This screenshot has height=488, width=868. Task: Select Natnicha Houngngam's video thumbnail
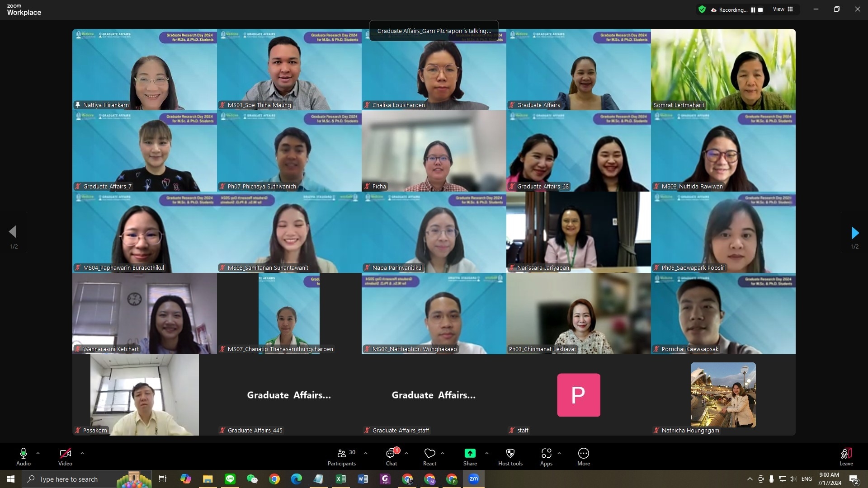pos(723,395)
